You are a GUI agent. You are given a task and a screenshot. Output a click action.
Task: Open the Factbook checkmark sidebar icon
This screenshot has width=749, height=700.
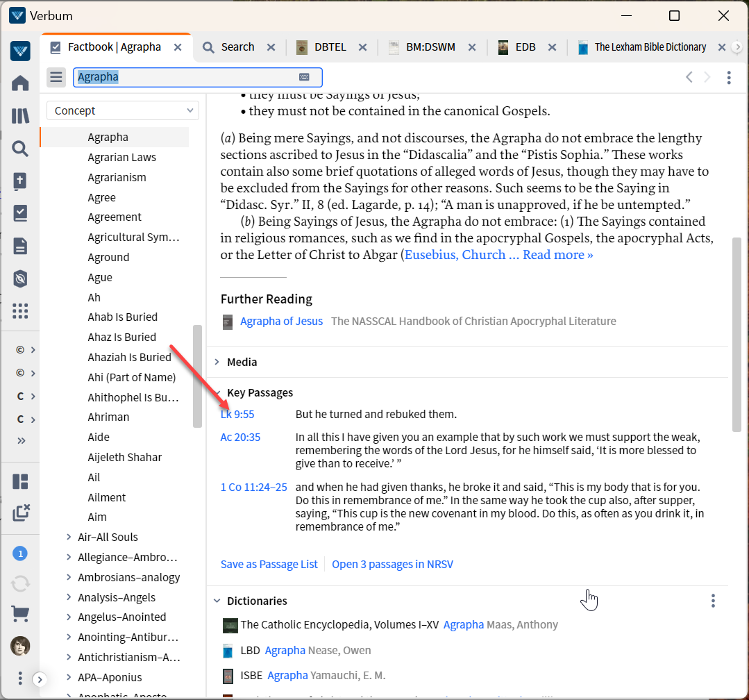coord(20,214)
